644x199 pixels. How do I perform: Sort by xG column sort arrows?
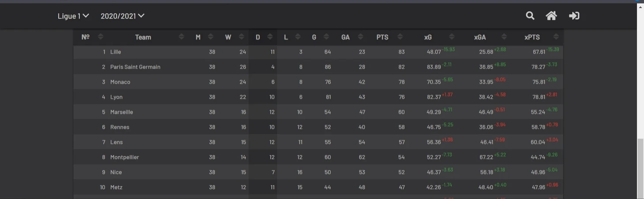(x=452, y=37)
